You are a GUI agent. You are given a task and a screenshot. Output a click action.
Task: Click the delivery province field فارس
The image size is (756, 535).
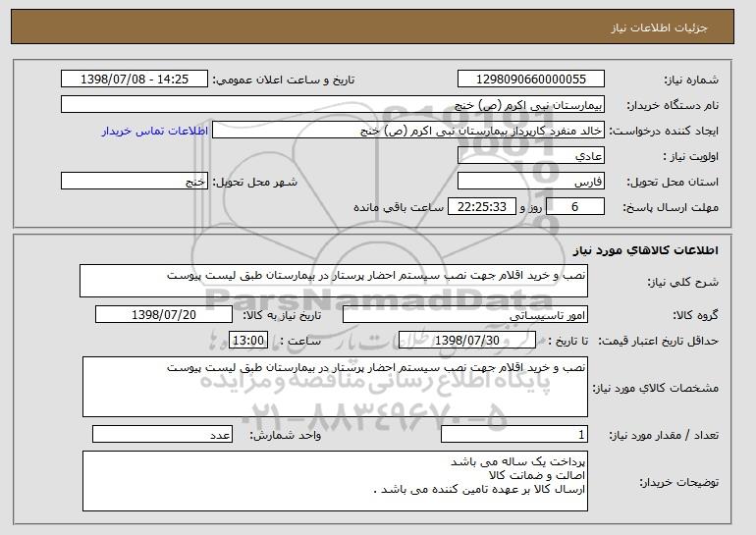(x=531, y=182)
